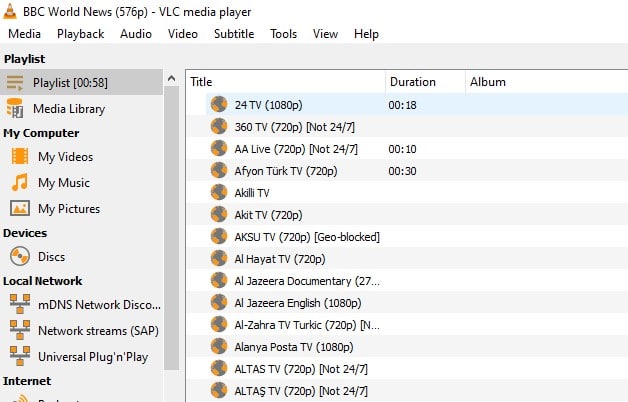The width and height of the screenshot is (628, 402).
Task: Sort playlist by Title column header
Action: coord(286,82)
